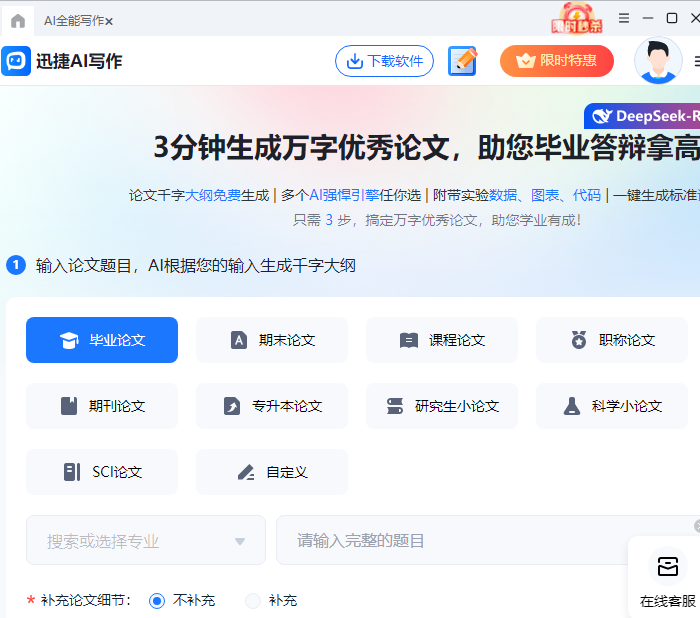Screen dimensions: 700x618
Task: Choose the 研究生小论文 option
Action: click(442, 406)
